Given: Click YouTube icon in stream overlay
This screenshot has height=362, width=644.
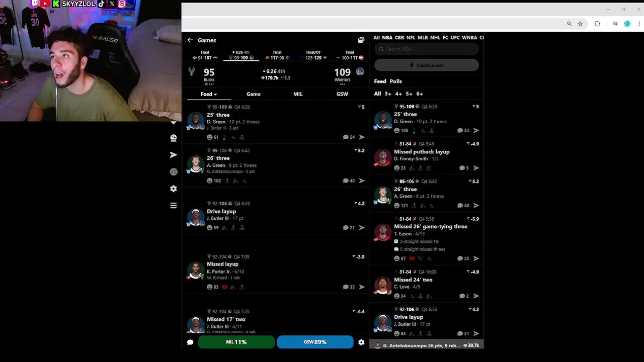Looking at the screenshot, I should tap(45, 4).
